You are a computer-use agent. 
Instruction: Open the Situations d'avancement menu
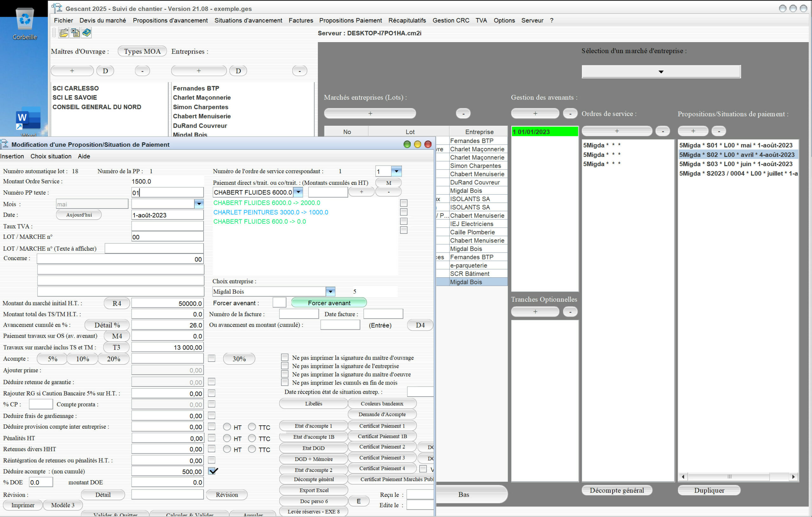click(x=248, y=20)
